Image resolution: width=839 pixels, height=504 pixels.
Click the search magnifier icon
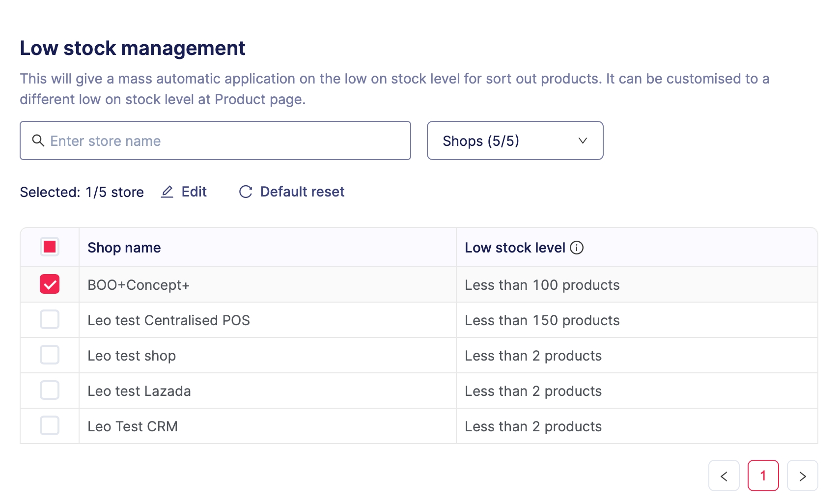38,140
